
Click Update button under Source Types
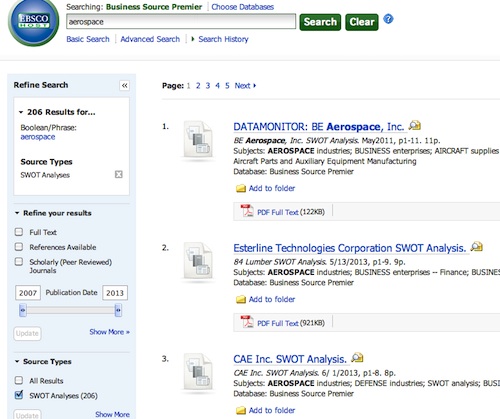(x=27, y=415)
